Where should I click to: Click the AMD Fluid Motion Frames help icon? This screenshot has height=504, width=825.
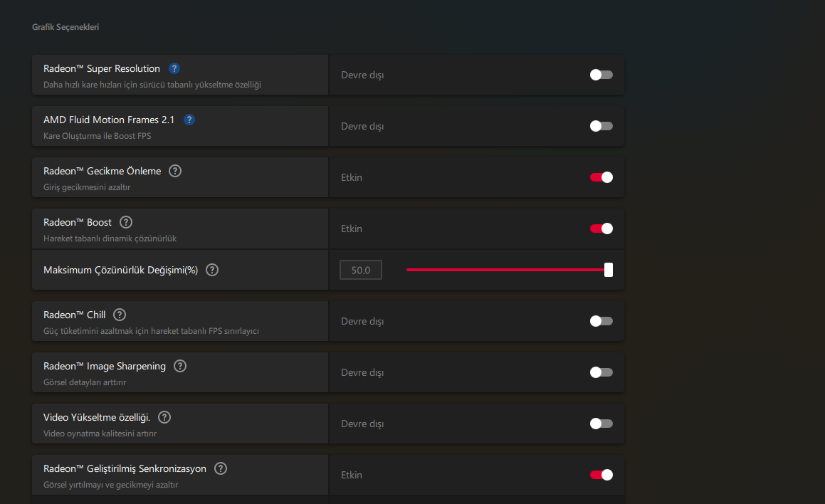pyautogui.click(x=189, y=120)
